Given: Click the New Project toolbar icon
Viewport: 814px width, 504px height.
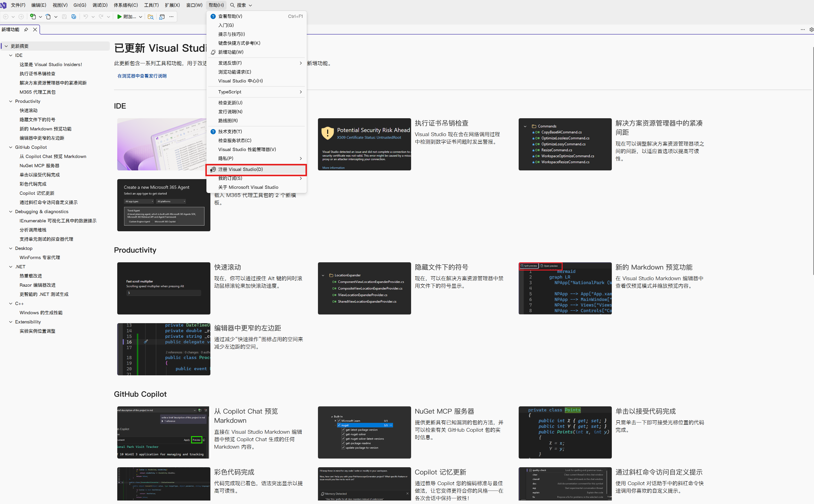Looking at the screenshot, I should pos(33,17).
